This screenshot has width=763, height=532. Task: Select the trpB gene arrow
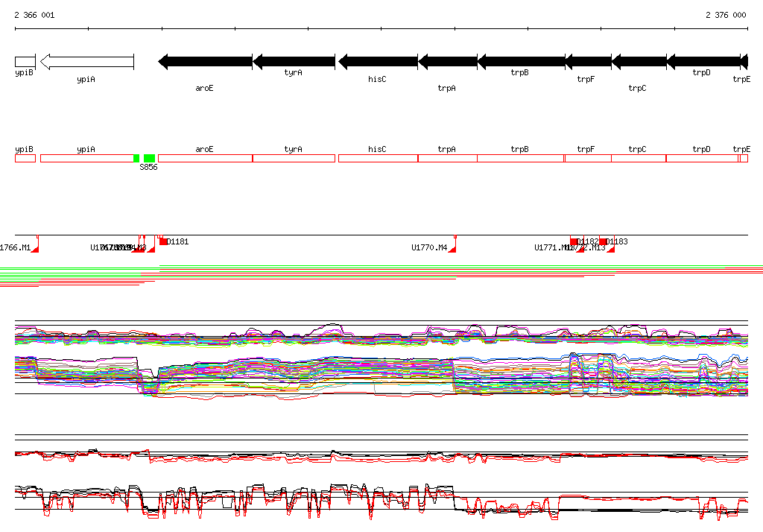pos(520,62)
